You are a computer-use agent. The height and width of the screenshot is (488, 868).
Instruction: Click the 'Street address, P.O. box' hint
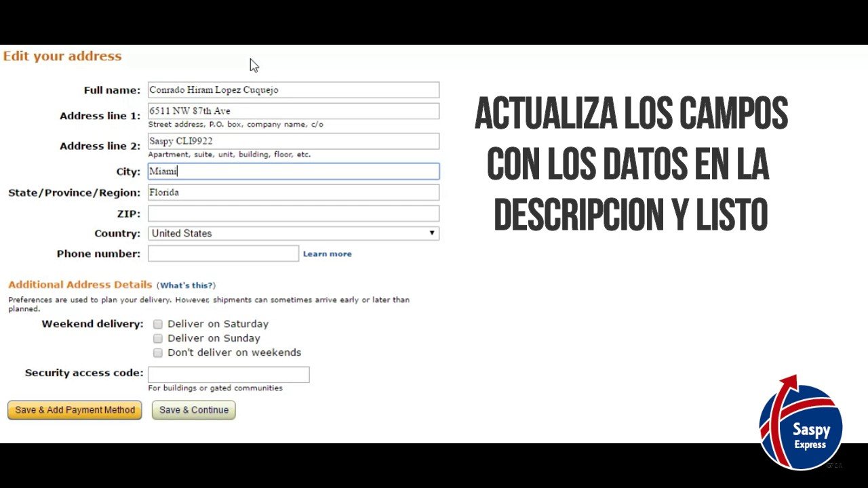235,125
